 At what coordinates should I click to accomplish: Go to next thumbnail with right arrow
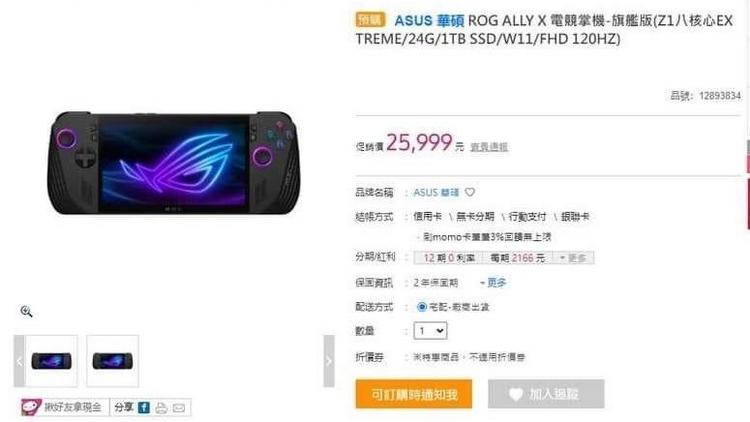coord(329,361)
